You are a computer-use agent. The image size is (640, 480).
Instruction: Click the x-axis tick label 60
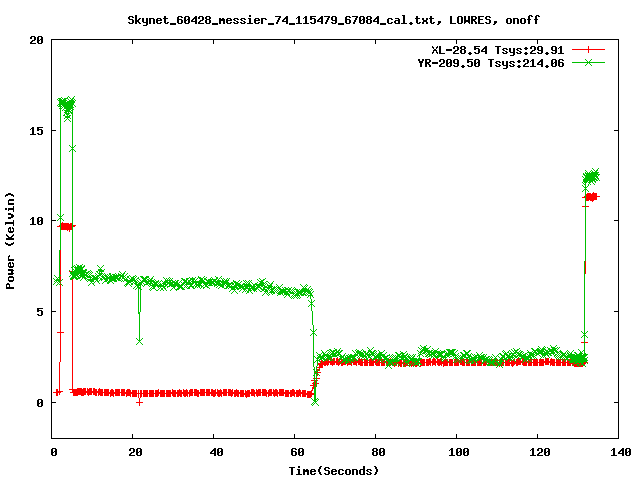[x=297, y=452]
